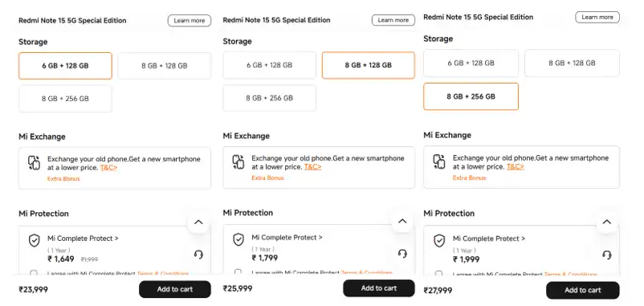Open headset support icon in the ₹27,999 panel
The height and width of the screenshot is (306, 644).
606,255
